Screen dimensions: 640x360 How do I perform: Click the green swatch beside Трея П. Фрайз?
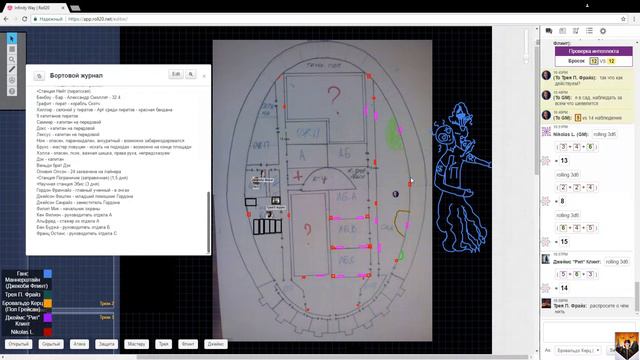[x=48, y=294]
